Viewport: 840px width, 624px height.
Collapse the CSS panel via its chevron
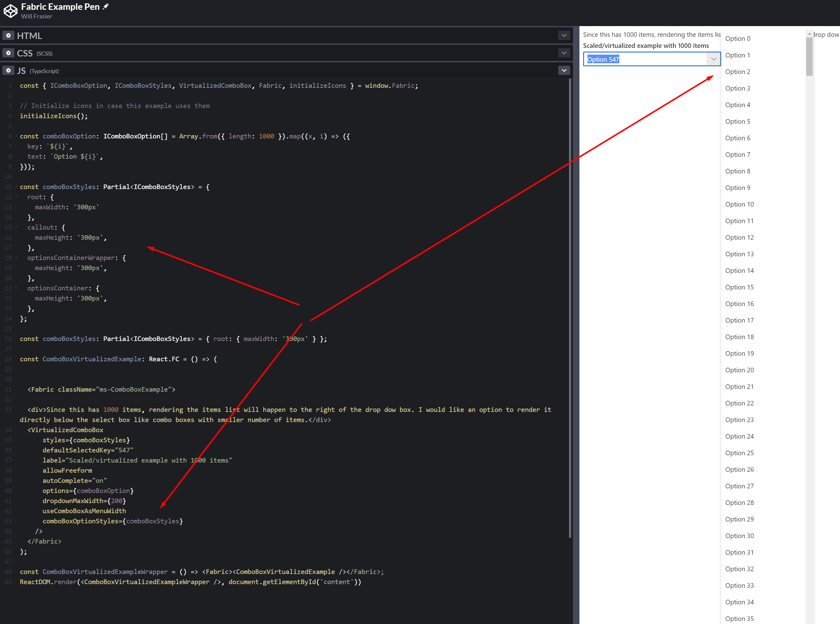564,53
